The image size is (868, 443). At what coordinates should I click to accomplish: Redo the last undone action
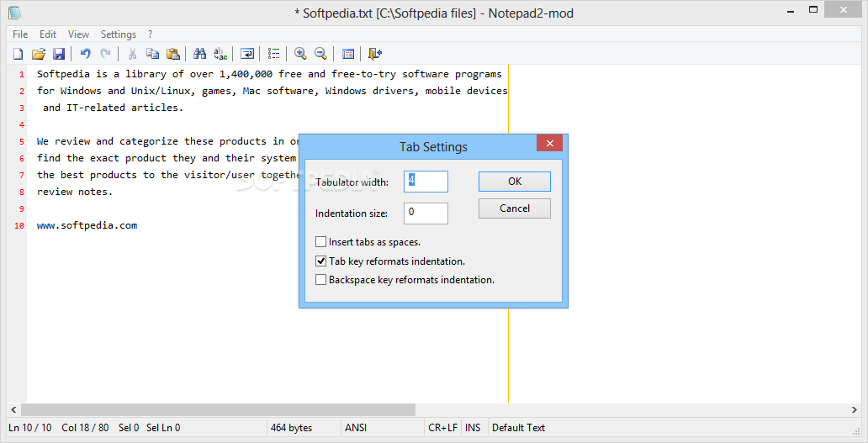[x=105, y=54]
